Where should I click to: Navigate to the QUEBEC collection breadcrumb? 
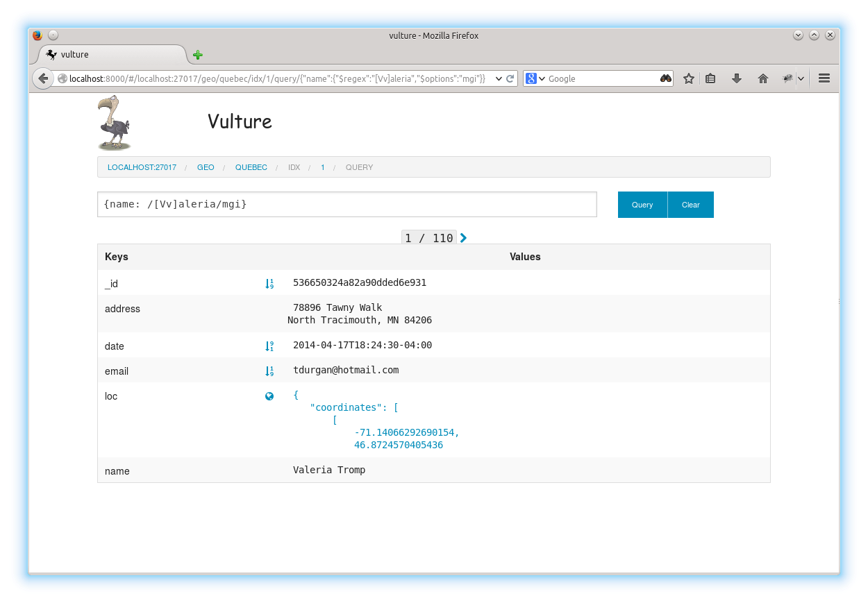pyautogui.click(x=251, y=167)
